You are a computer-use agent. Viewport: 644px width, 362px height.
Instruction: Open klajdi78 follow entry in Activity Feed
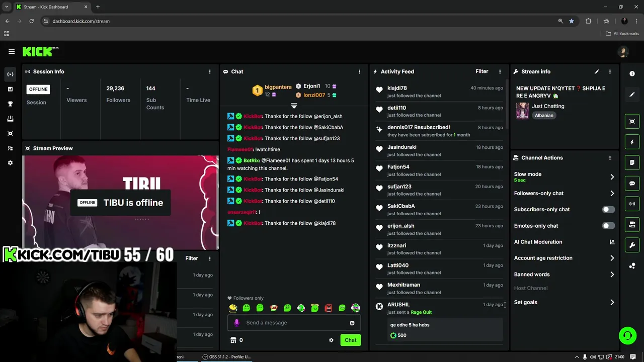coord(439,92)
